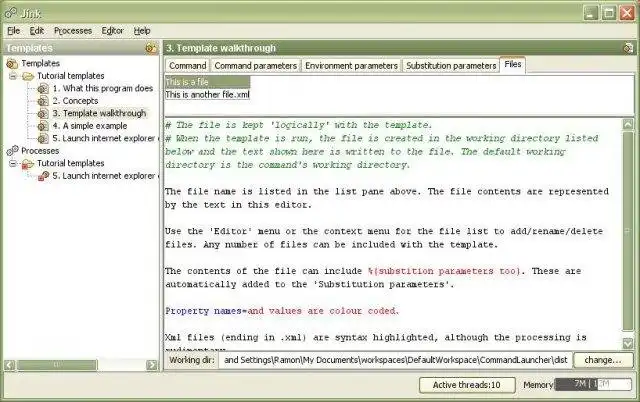
Task: Click the Memory usage progress bar
Action: pyautogui.click(x=594, y=384)
